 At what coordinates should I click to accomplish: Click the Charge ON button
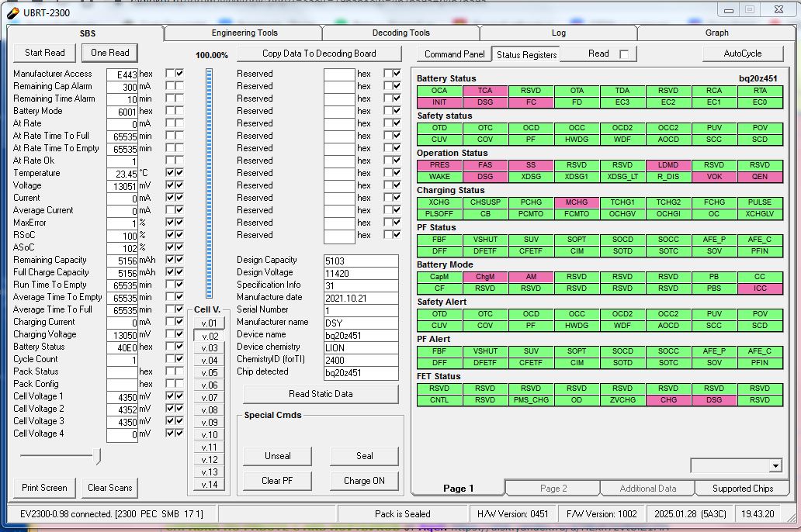click(364, 480)
